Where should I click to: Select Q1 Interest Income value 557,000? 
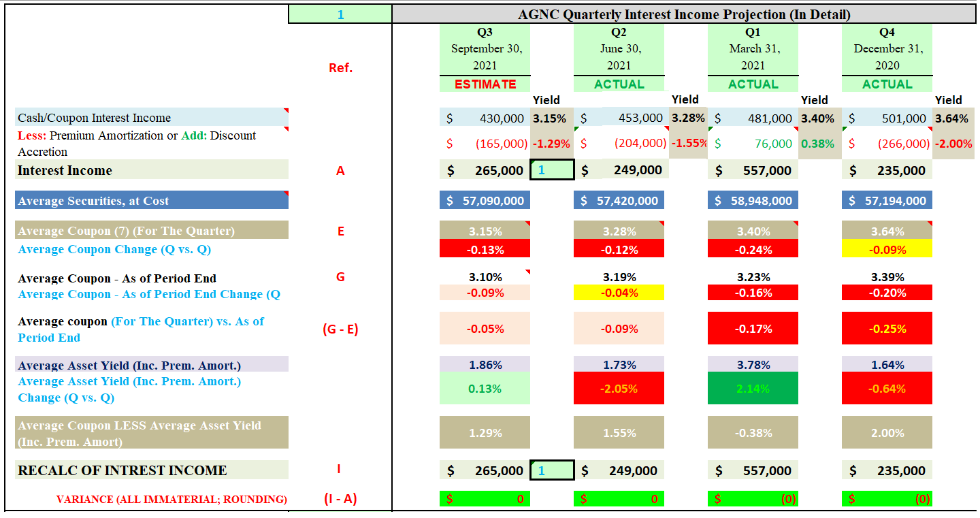pyautogui.click(x=753, y=170)
